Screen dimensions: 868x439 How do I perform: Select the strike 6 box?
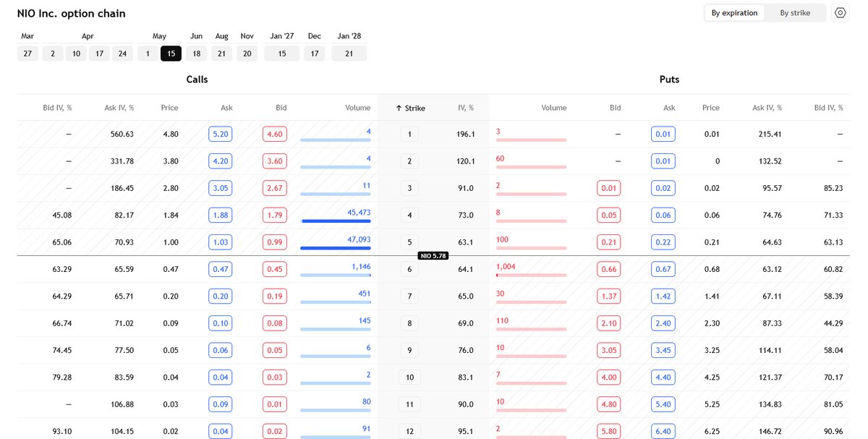tap(409, 269)
